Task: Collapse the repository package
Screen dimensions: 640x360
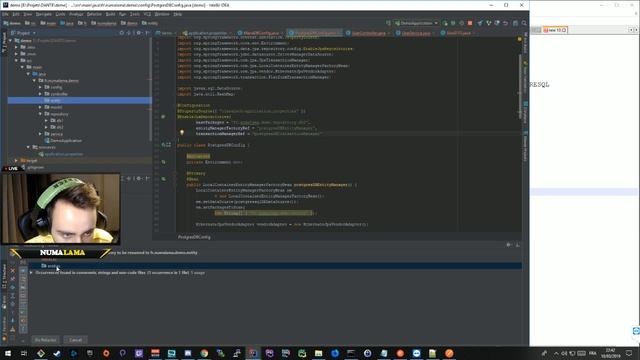Action: click(40, 114)
